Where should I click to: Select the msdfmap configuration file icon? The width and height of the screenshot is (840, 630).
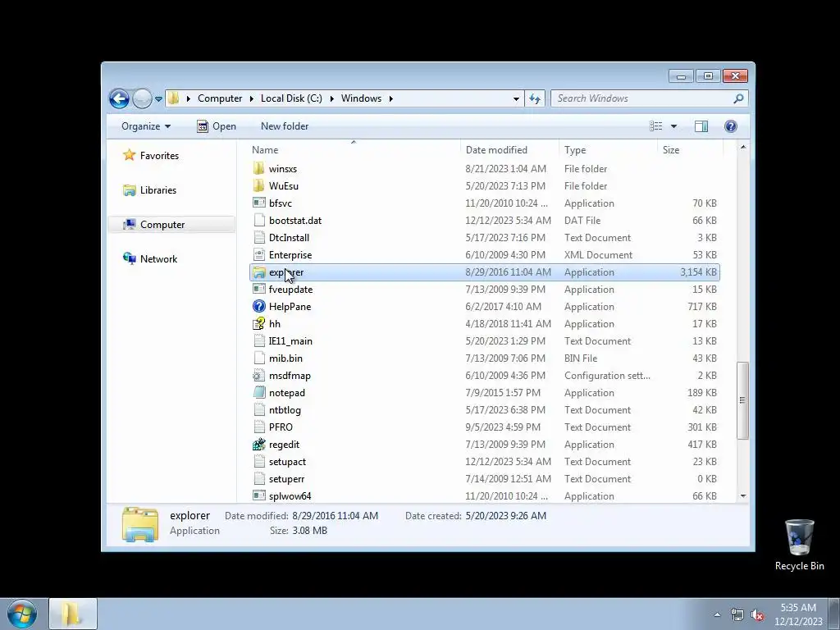click(x=258, y=376)
